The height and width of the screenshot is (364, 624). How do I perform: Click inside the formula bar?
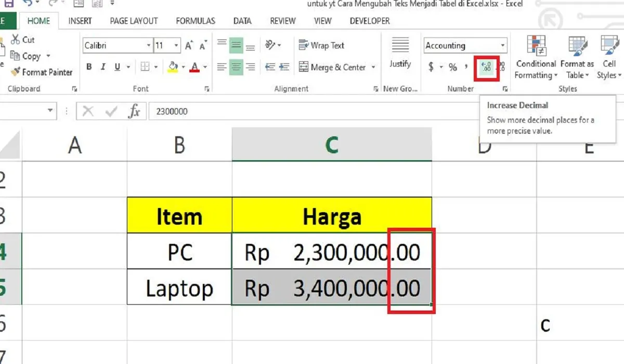260,110
